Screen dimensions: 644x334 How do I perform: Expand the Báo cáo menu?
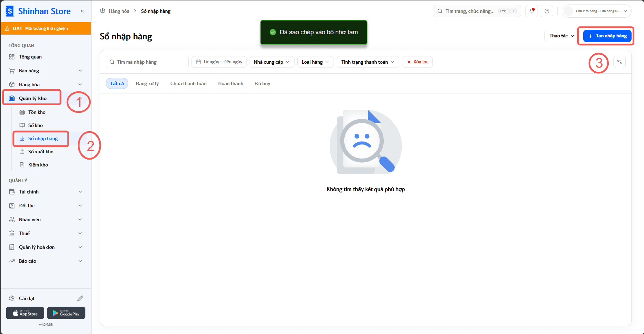coord(46,261)
